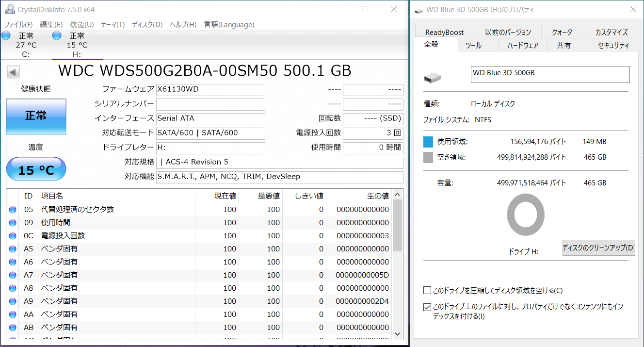This screenshot has height=347, width=644.
Task: Click the 15 °C temperature indicator
Action: [36, 169]
